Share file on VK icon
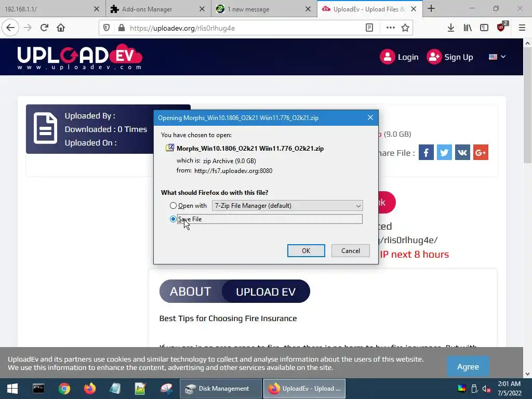 tap(462, 152)
